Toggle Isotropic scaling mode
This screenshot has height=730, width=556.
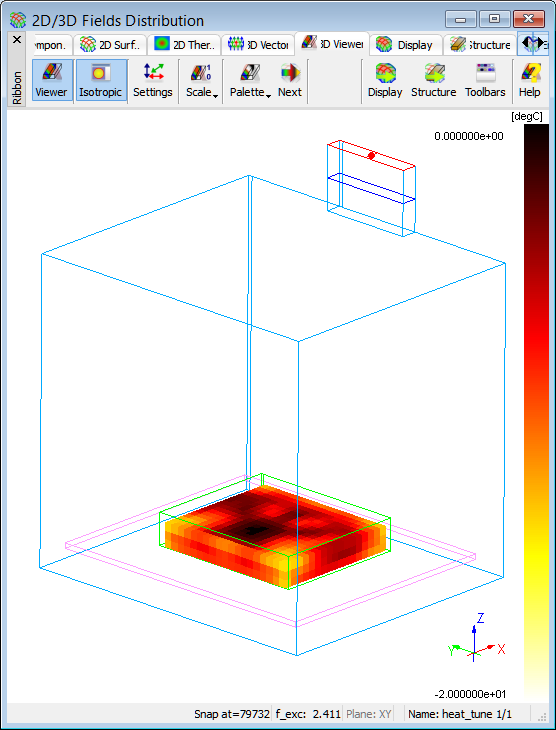[x=101, y=81]
